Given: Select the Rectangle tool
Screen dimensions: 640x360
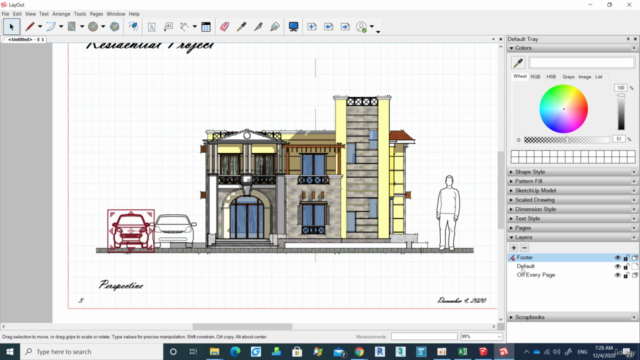Looking at the screenshot, I should 72,27.
